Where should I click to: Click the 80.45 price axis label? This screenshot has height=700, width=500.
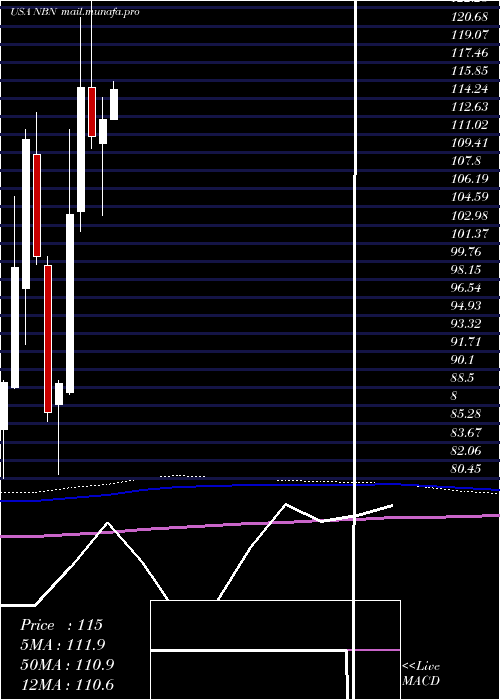466,468
